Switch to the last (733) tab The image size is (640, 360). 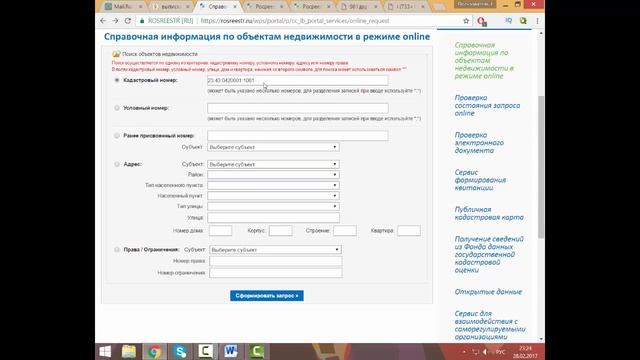[405, 7]
